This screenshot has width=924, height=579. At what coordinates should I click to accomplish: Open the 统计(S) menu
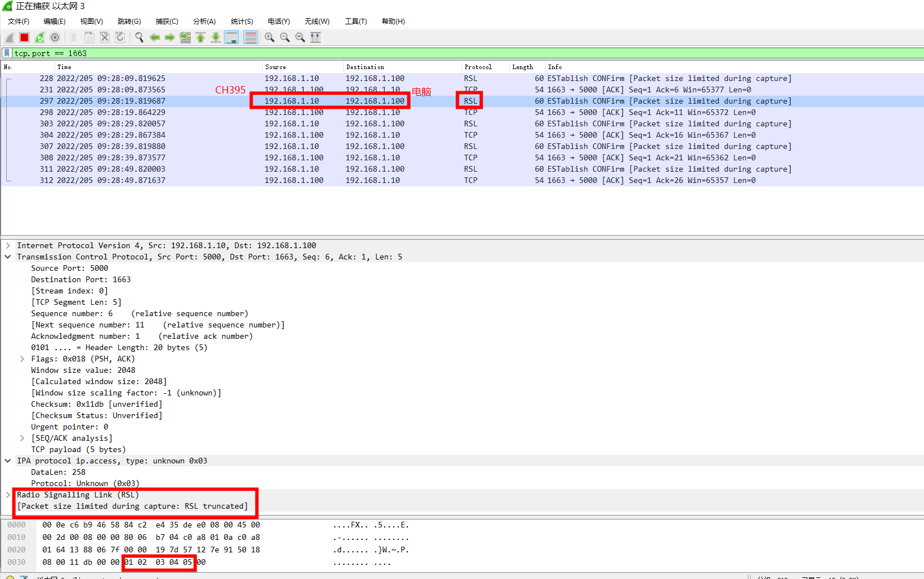242,22
